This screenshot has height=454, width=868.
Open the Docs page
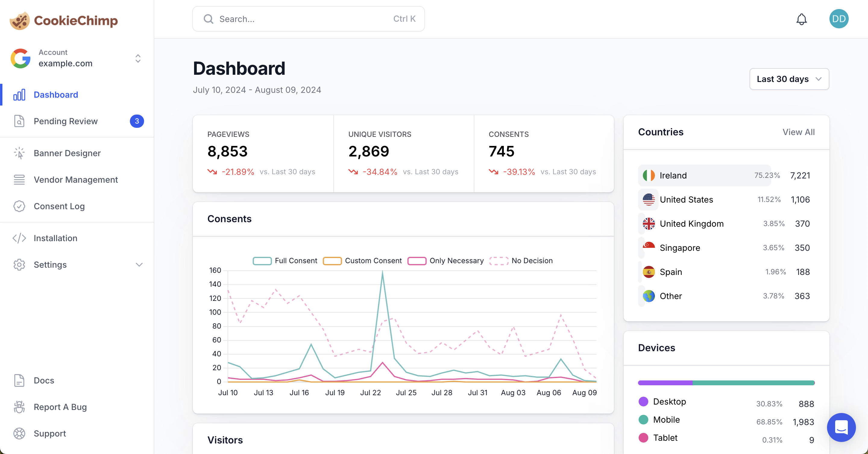[x=44, y=380]
